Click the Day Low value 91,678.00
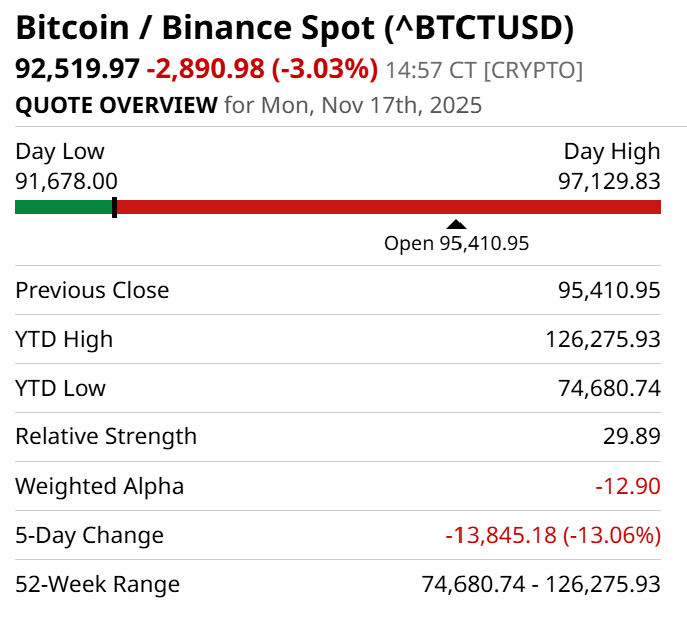687x628 pixels. 66,181
